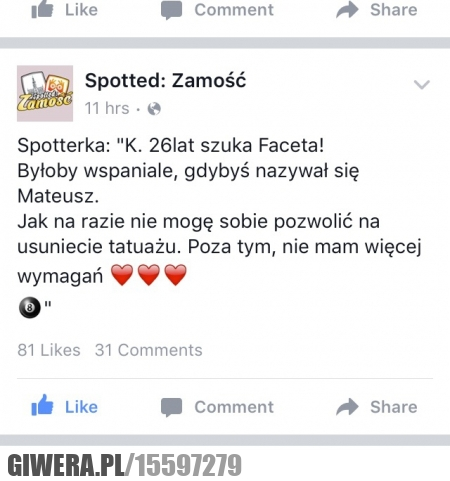Toggle the blue Like label on Zamość post

point(81,407)
